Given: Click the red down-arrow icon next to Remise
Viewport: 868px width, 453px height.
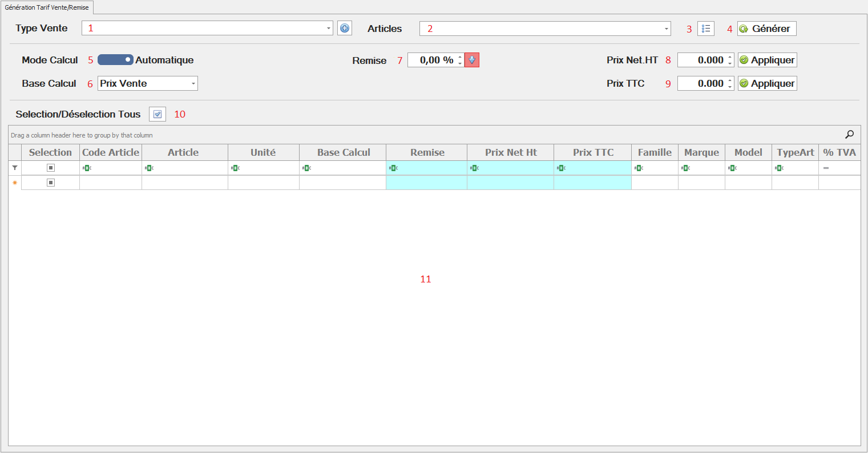Looking at the screenshot, I should coord(472,60).
